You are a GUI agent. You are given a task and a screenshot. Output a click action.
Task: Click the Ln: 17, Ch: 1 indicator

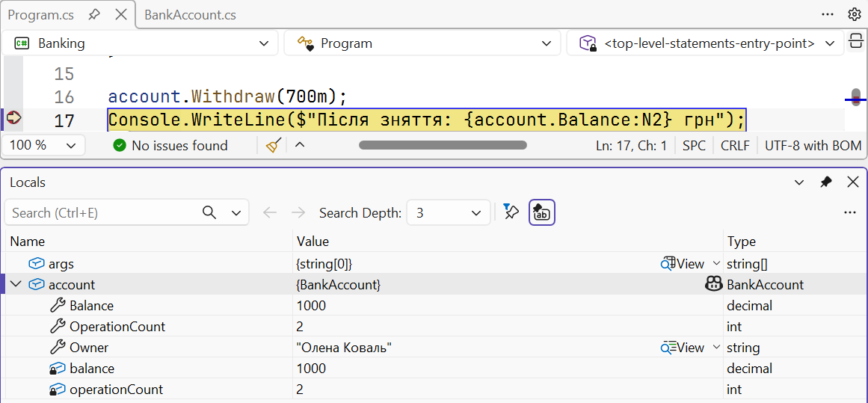tap(631, 146)
